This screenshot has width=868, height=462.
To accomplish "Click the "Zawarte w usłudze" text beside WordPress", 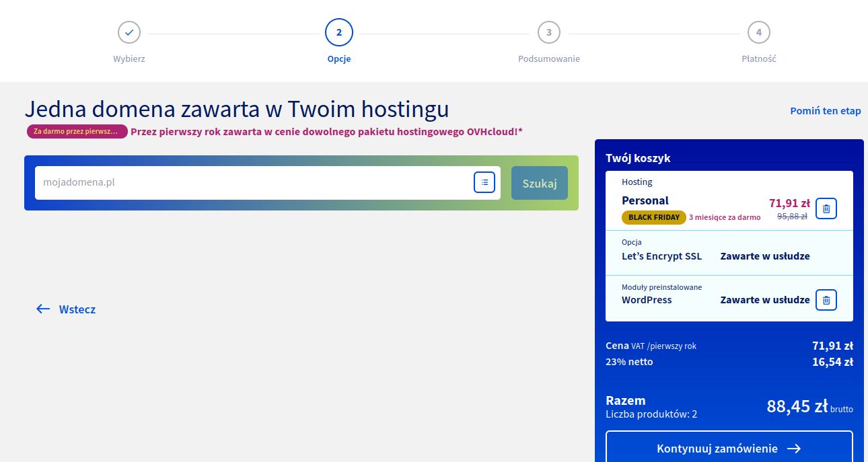I will (765, 300).
